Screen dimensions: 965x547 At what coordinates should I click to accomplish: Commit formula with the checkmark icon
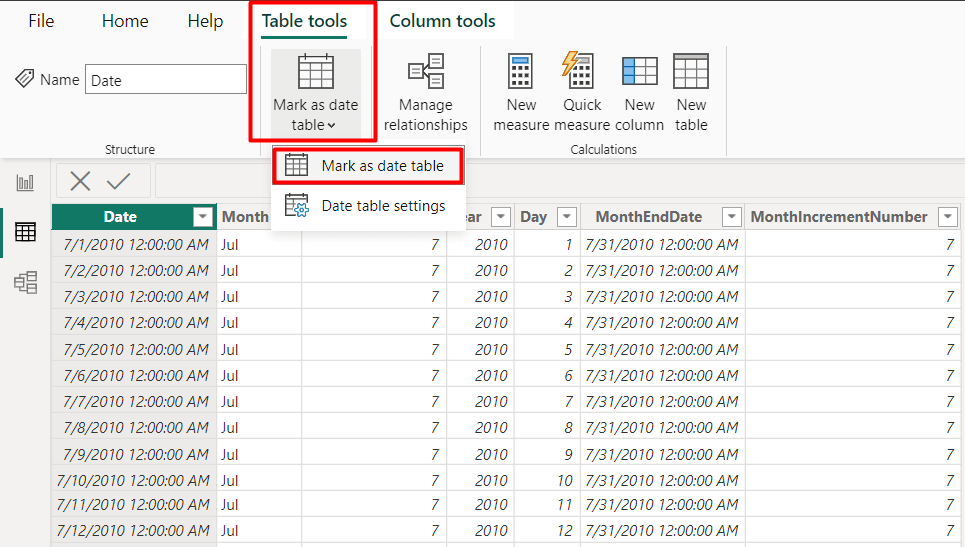point(118,181)
